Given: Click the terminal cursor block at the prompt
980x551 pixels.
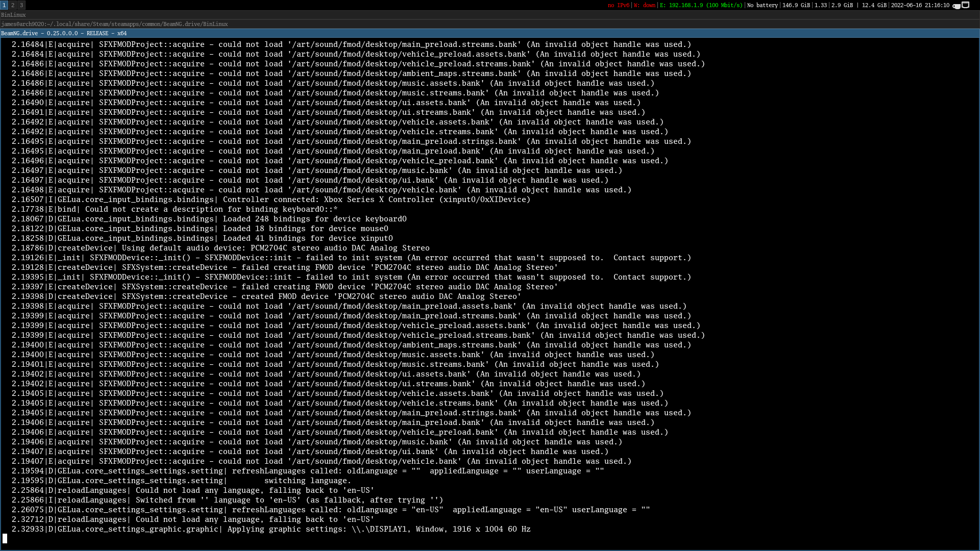Looking at the screenshot, I should [x=5, y=539].
